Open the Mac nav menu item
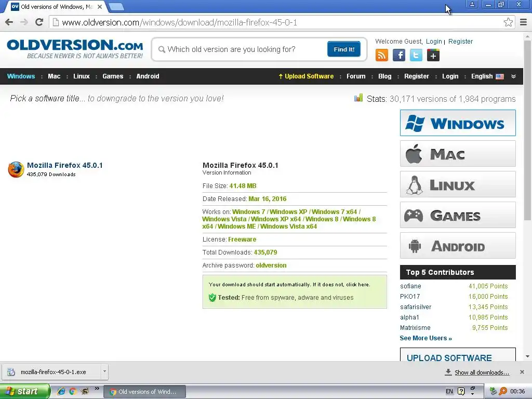532x399 pixels. 54,76
